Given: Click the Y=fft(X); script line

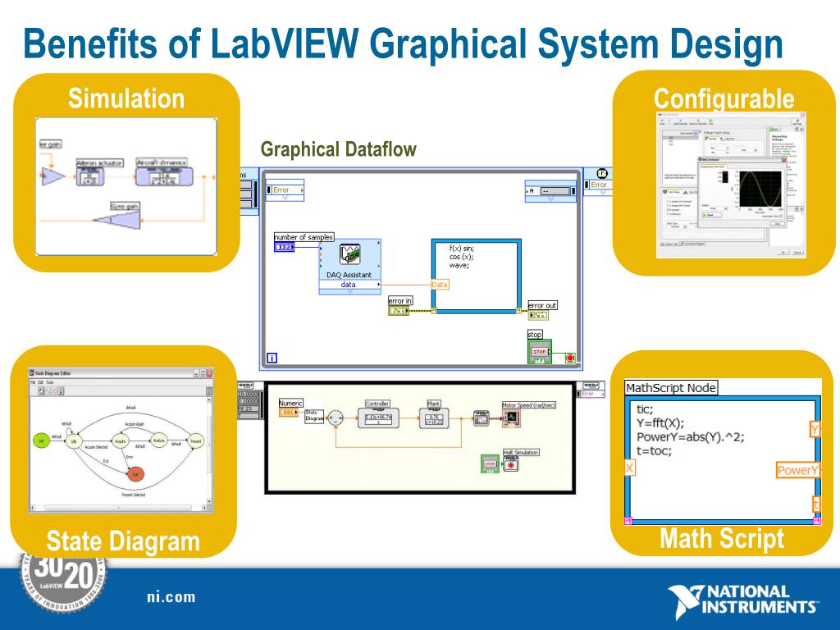Looking at the screenshot, I should coord(660,423).
